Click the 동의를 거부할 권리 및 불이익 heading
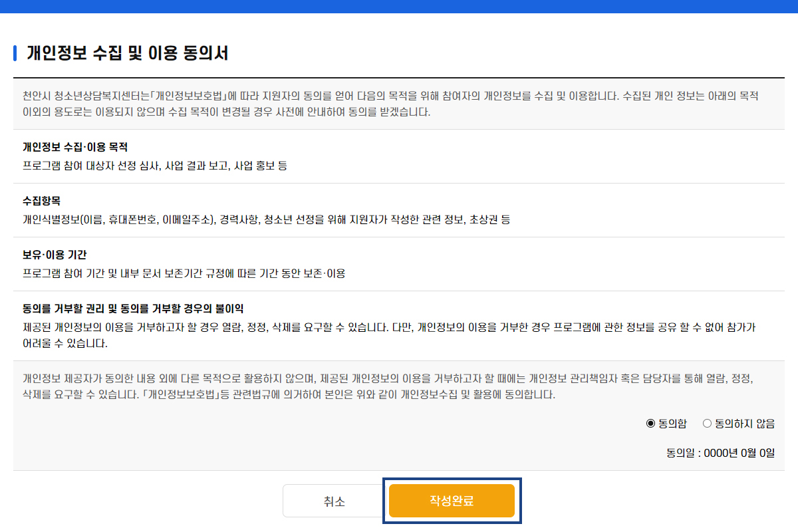The image size is (798, 532). 133,309
